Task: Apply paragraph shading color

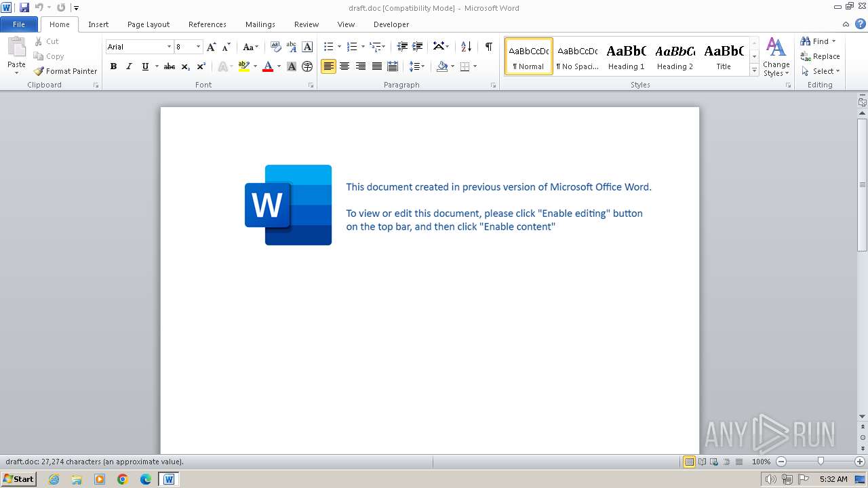Action: pyautogui.click(x=442, y=66)
